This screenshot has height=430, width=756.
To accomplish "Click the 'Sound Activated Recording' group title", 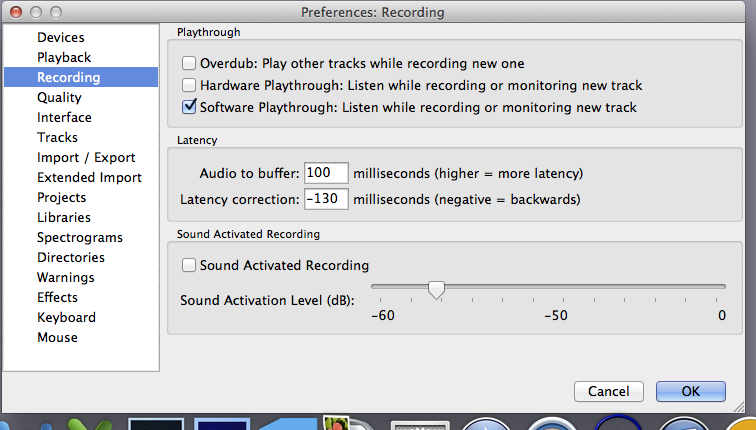I will tap(248, 234).
